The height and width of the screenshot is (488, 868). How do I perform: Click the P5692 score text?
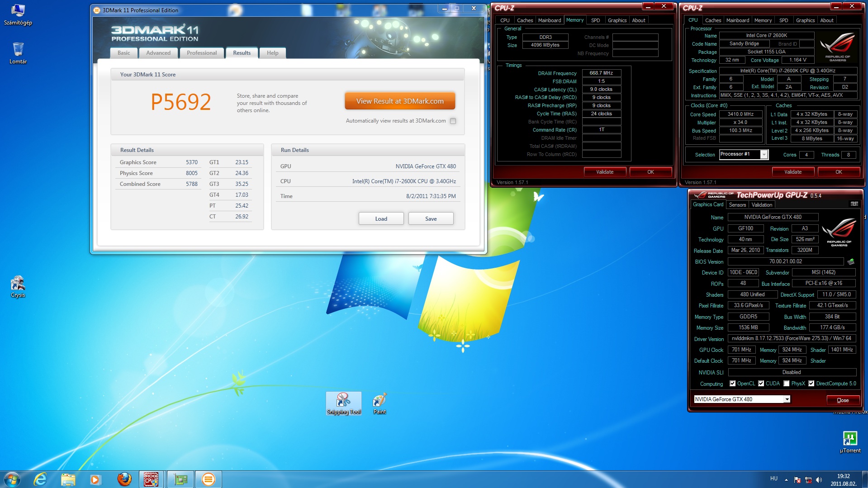tap(181, 102)
